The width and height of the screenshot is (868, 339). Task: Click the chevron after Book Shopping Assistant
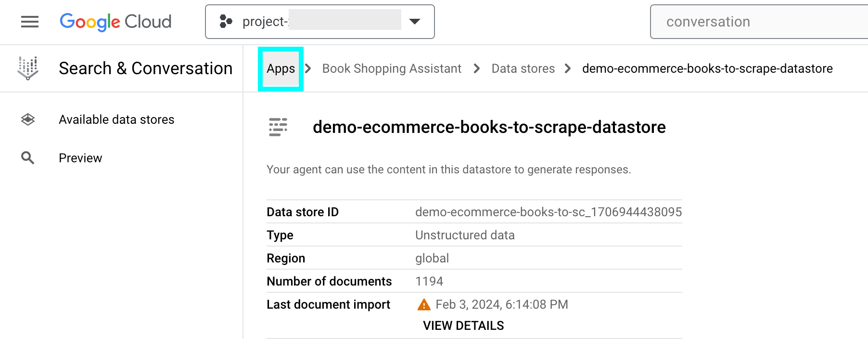[477, 68]
